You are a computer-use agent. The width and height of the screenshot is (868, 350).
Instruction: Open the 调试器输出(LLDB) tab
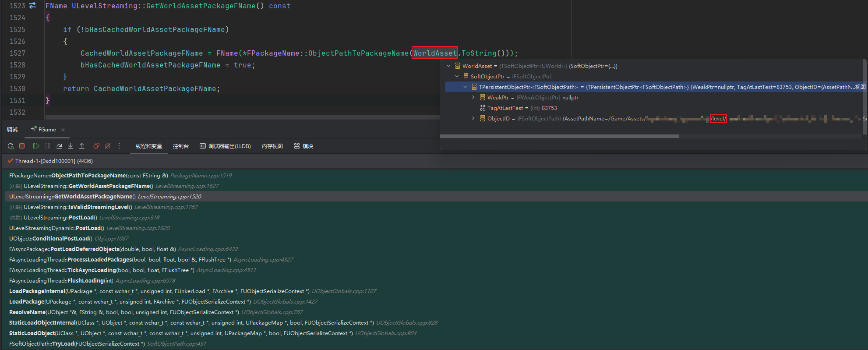coord(225,146)
